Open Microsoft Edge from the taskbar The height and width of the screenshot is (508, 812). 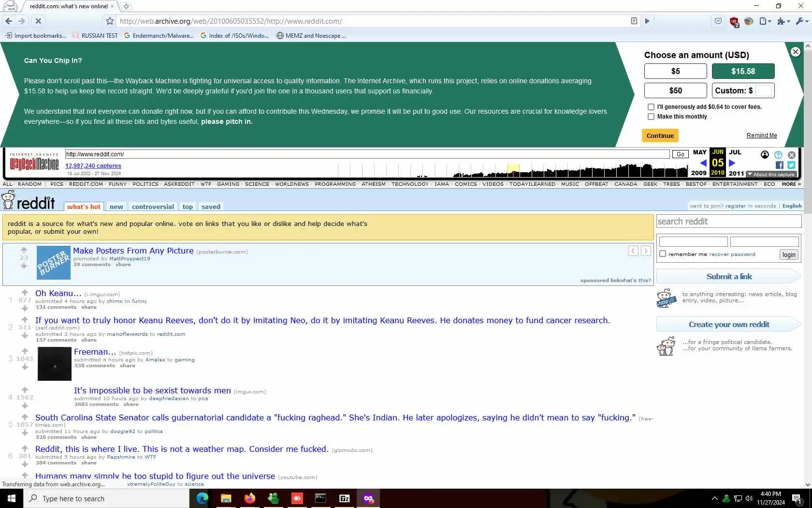coord(202,498)
